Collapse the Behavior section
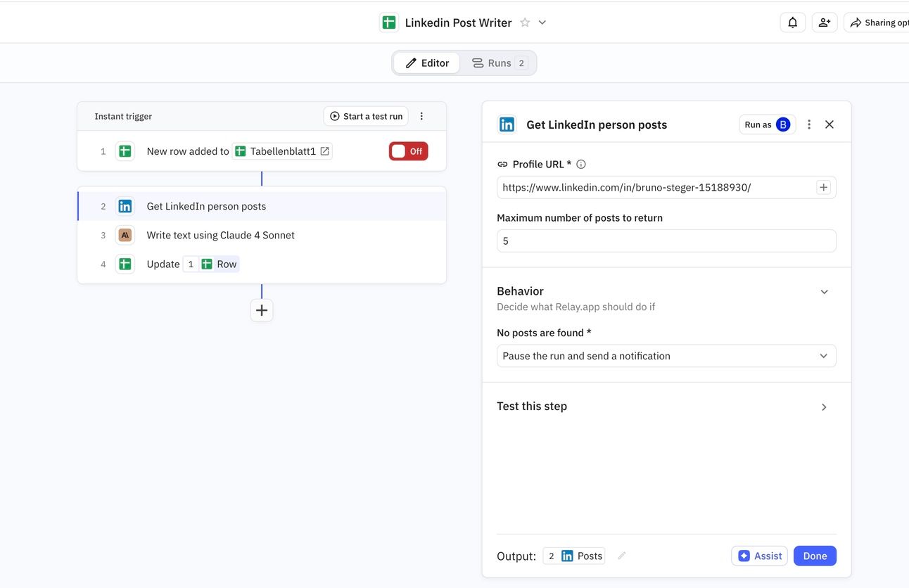909x588 pixels. tap(825, 292)
